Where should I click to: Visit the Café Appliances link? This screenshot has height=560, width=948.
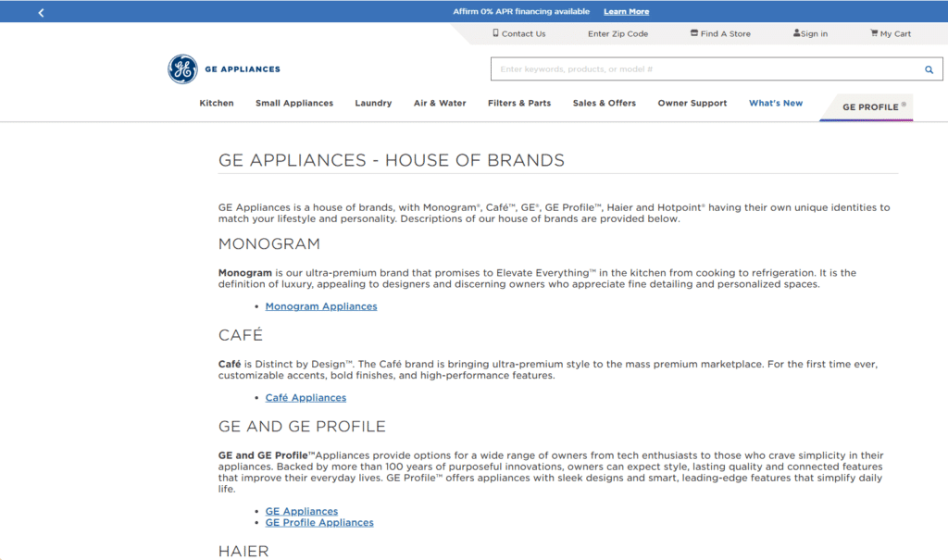coord(306,398)
